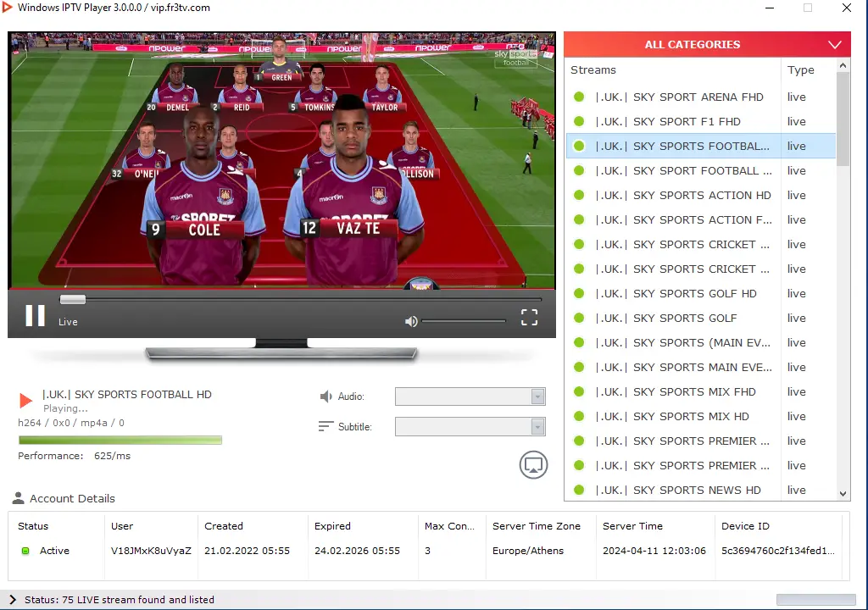This screenshot has height=610, width=868.
Task: Enter fullscreen mode with the corner-brackets icon
Action: click(529, 317)
